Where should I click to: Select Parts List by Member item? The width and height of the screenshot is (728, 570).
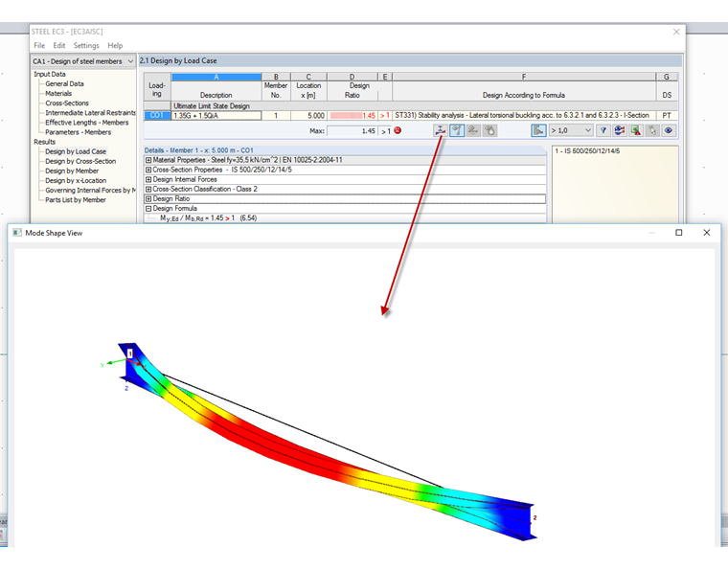76,200
